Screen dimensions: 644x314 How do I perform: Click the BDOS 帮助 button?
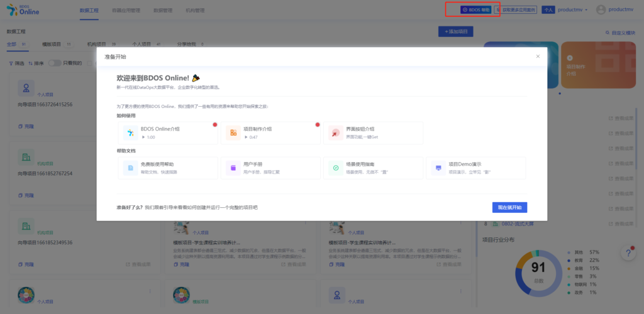pos(475,10)
